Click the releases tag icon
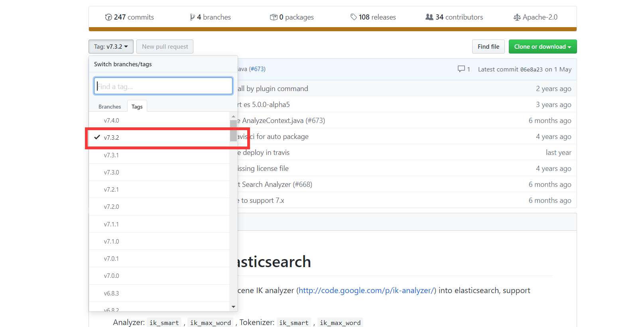The image size is (644, 327). coord(354,17)
